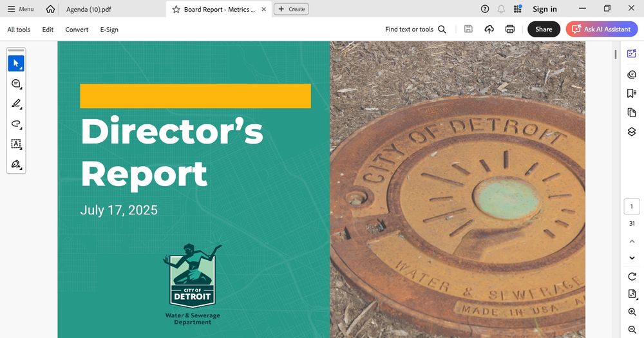Star the Board Report document
644x338 pixels.
(x=176, y=9)
